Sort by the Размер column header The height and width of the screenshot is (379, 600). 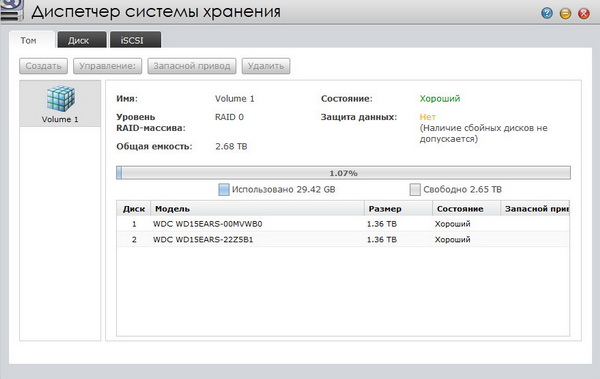(x=398, y=209)
